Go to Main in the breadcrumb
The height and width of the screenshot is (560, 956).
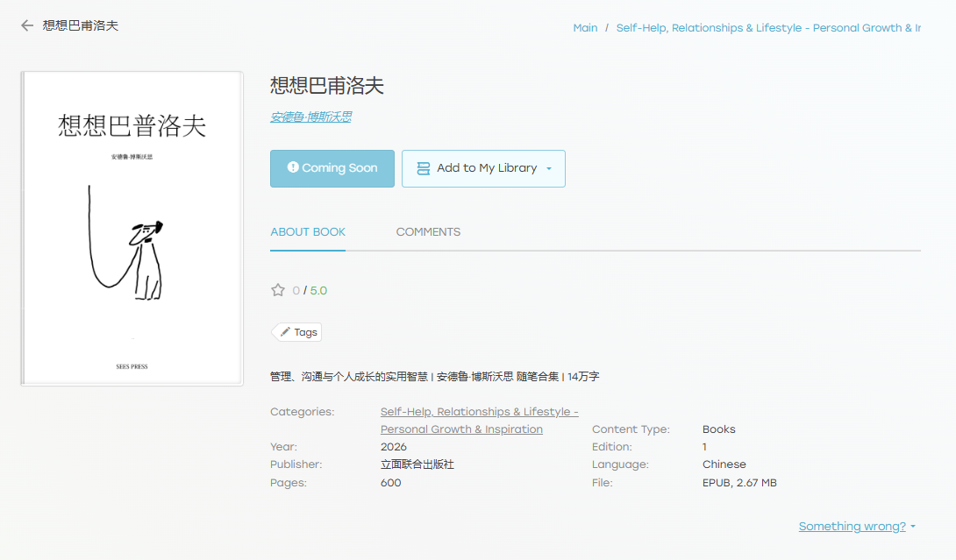point(585,28)
